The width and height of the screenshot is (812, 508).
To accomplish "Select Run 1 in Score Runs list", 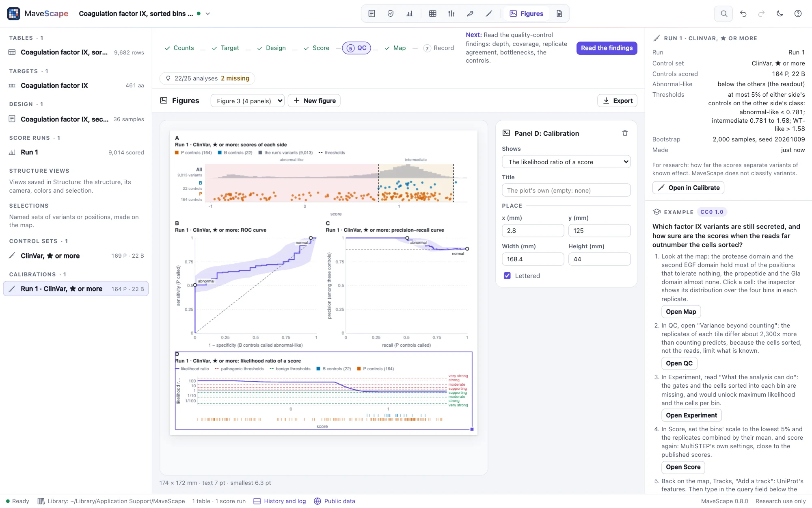I will pyautogui.click(x=76, y=152).
